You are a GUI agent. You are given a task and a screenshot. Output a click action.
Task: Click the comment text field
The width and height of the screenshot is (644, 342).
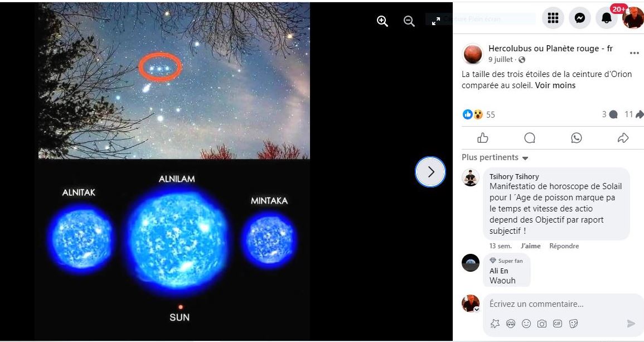click(563, 304)
